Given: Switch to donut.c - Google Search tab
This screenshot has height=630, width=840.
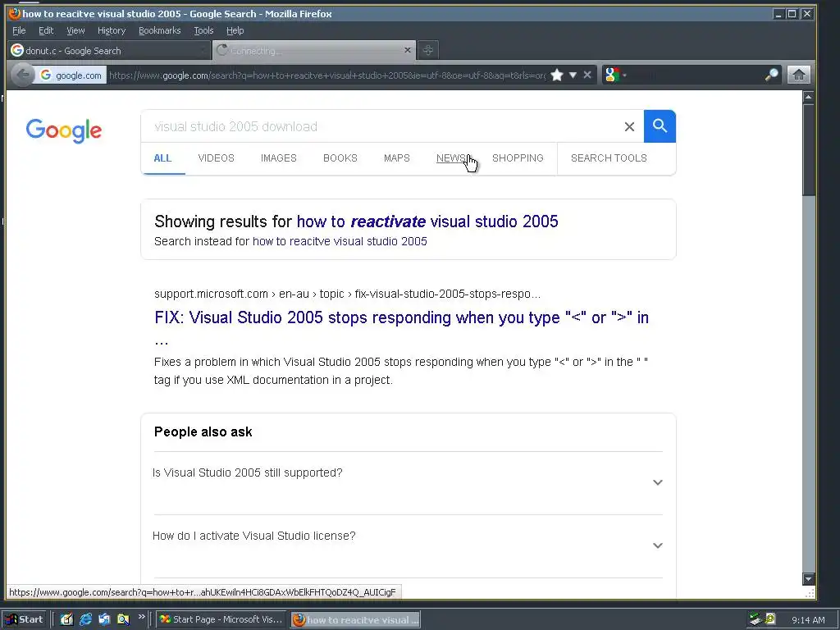Looking at the screenshot, I should (108, 50).
